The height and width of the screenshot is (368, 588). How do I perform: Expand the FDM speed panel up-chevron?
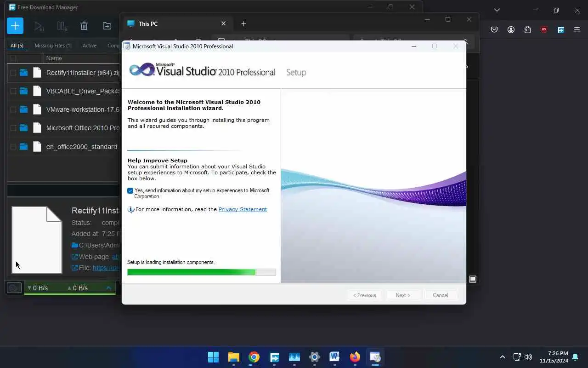click(109, 288)
